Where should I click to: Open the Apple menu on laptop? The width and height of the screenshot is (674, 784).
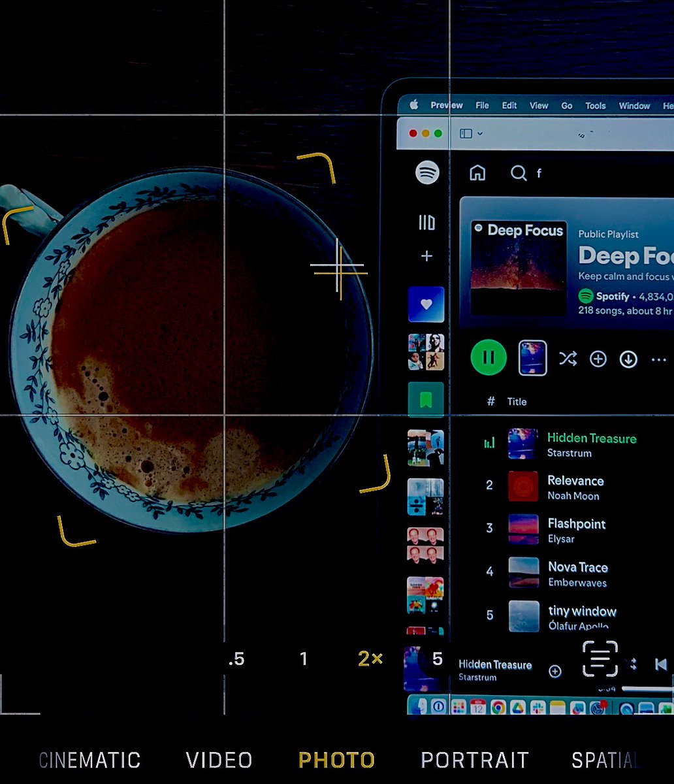413,105
